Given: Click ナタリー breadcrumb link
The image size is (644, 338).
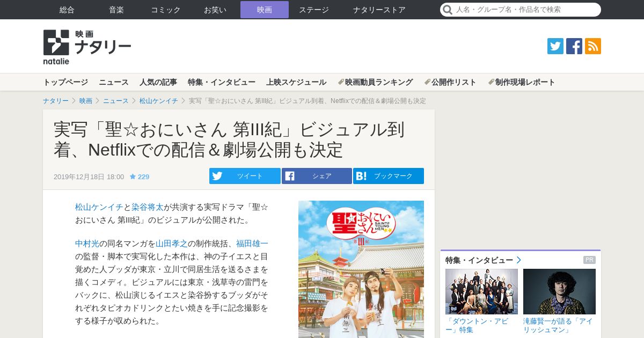Looking at the screenshot, I should click(x=56, y=101).
